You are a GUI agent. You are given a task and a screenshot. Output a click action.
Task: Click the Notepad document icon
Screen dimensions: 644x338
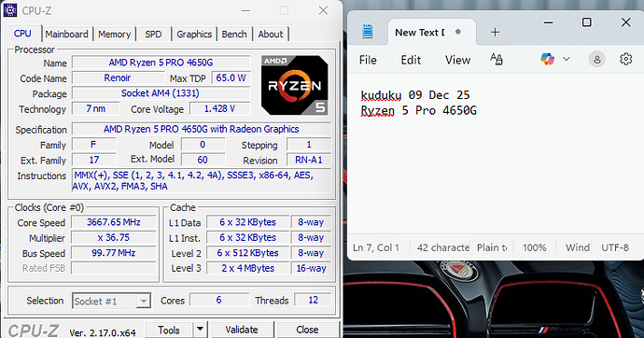pos(368,32)
